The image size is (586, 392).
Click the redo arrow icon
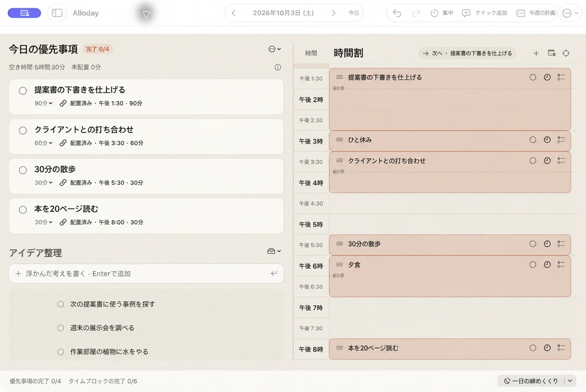pyautogui.click(x=416, y=13)
